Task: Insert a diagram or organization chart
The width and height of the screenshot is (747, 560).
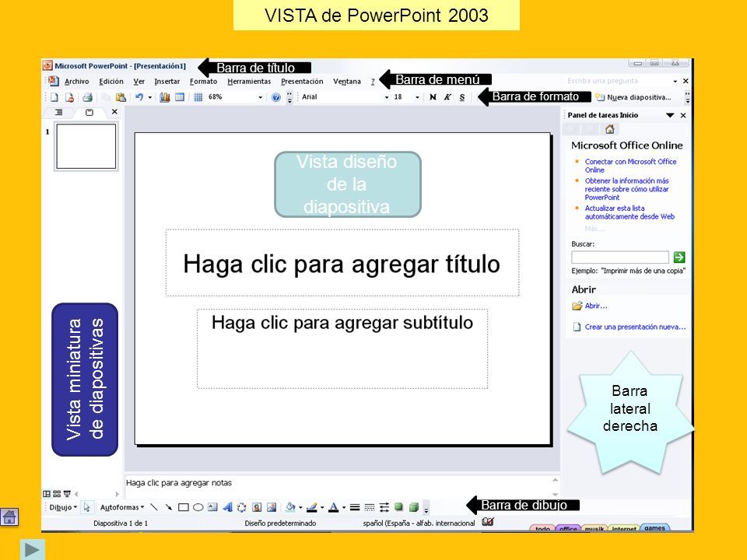Action: click(x=241, y=508)
